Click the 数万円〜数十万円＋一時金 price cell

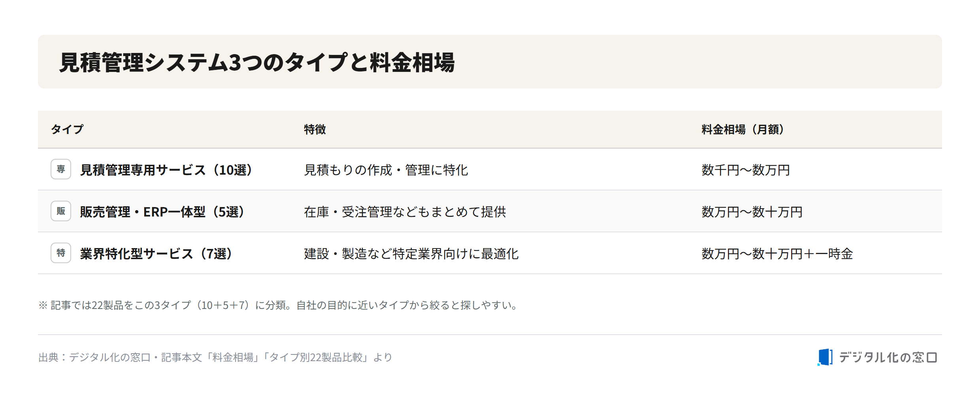777,254
